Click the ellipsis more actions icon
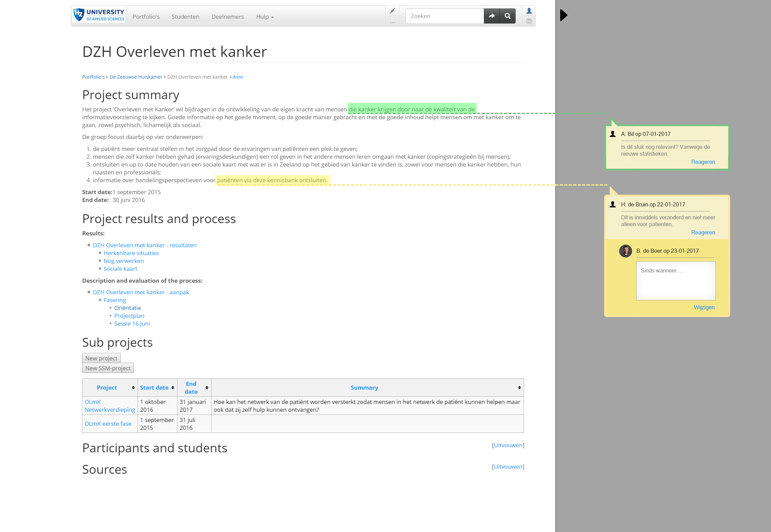Screen dimensions: 771x532 pyautogui.click(x=392, y=22)
